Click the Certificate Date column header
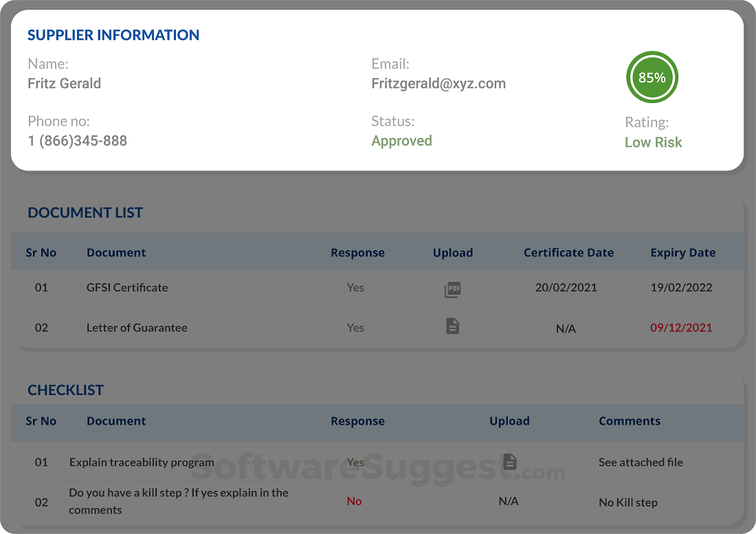756x534 pixels. [x=568, y=252]
